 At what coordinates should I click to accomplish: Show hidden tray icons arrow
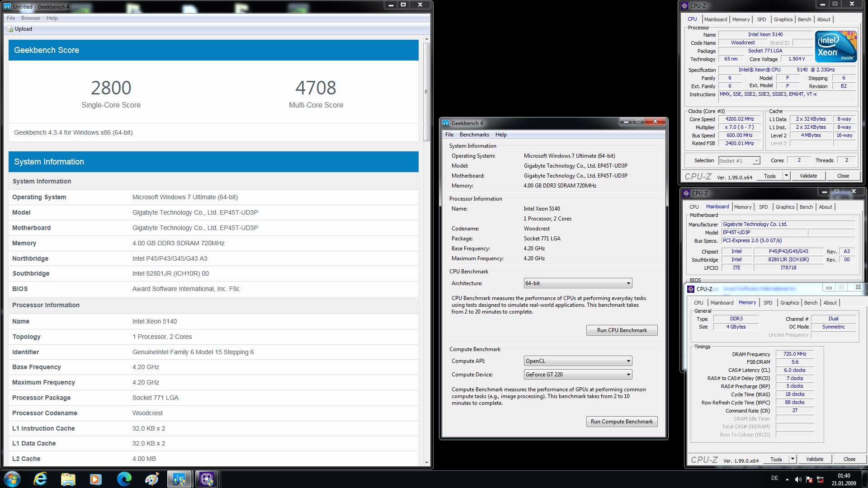point(787,479)
